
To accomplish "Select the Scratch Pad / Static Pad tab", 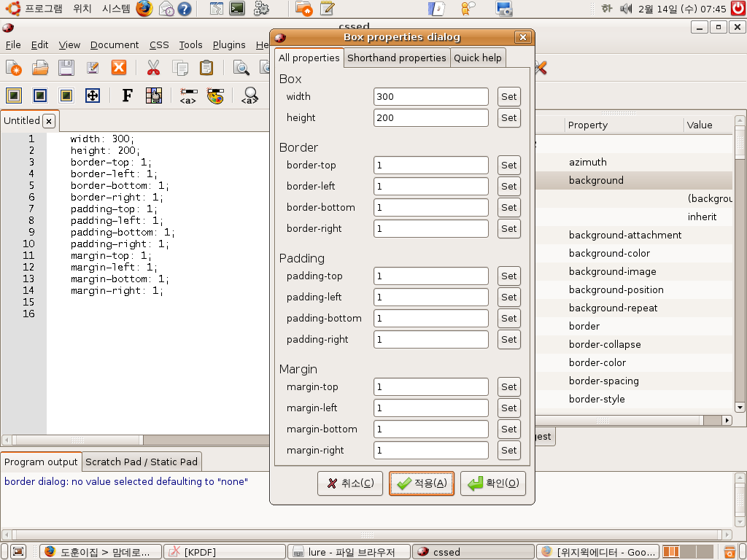I will [142, 462].
